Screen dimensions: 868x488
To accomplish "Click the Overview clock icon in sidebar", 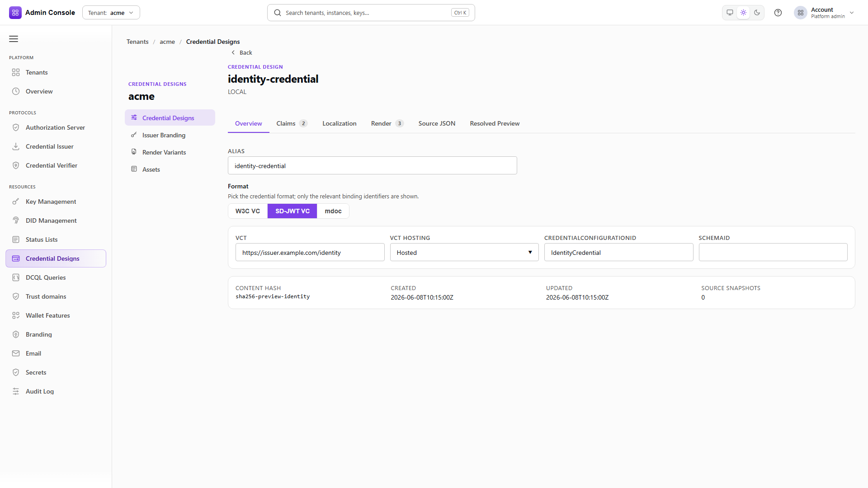I will coord(16,91).
